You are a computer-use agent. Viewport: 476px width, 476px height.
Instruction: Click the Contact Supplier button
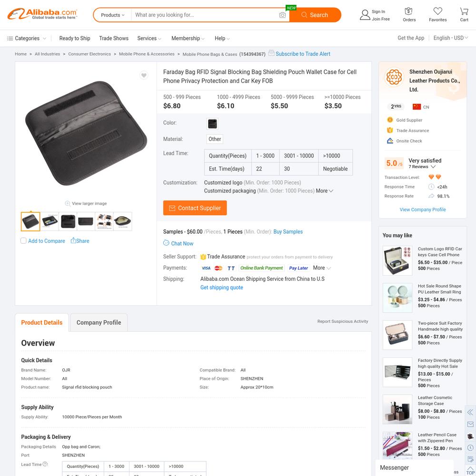[x=195, y=208]
